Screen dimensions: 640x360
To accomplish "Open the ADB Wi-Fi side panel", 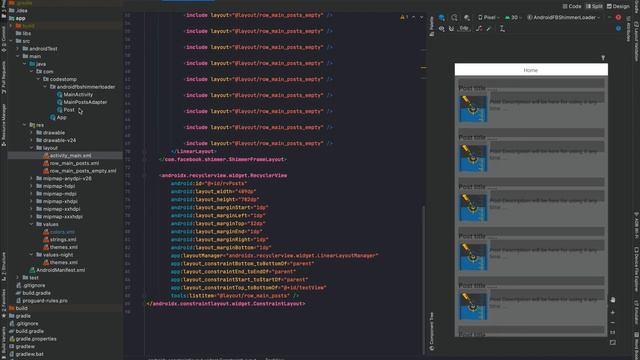I will 636,225.
